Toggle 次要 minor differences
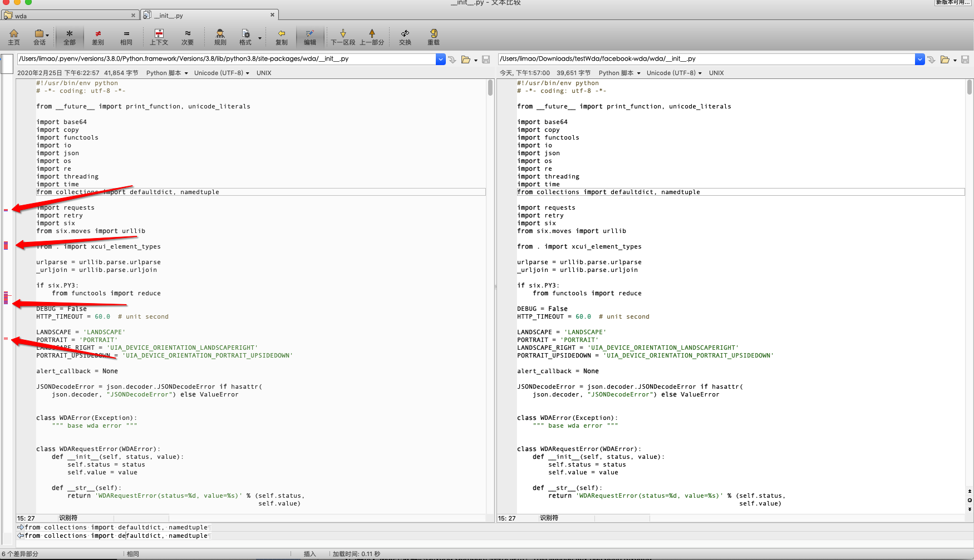The image size is (974, 560). (188, 37)
